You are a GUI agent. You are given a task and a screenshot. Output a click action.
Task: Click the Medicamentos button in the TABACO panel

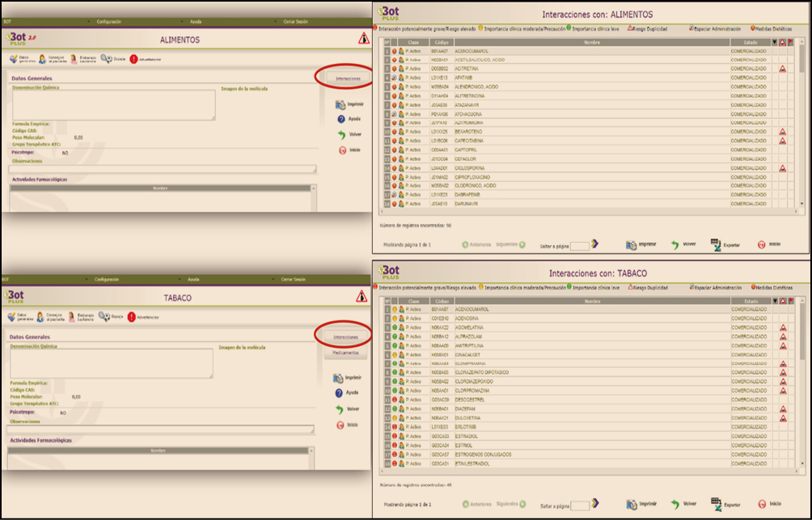[345, 353]
